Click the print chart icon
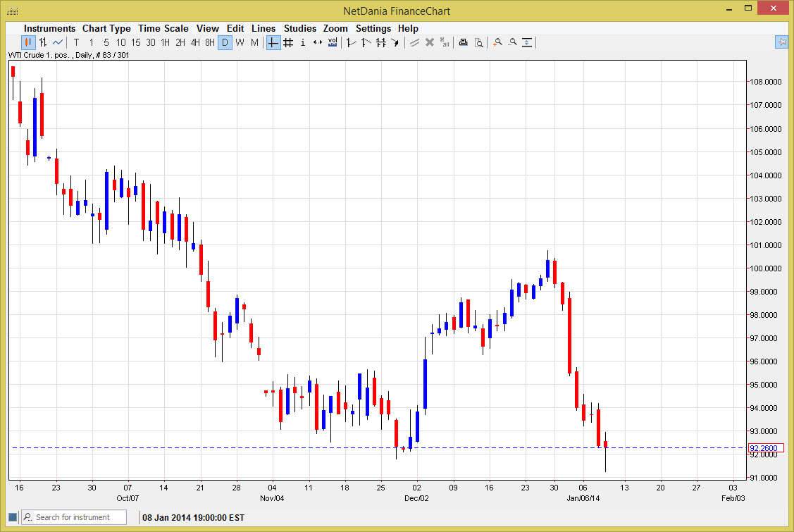The height and width of the screenshot is (532, 794). click(x=463, y=42)
